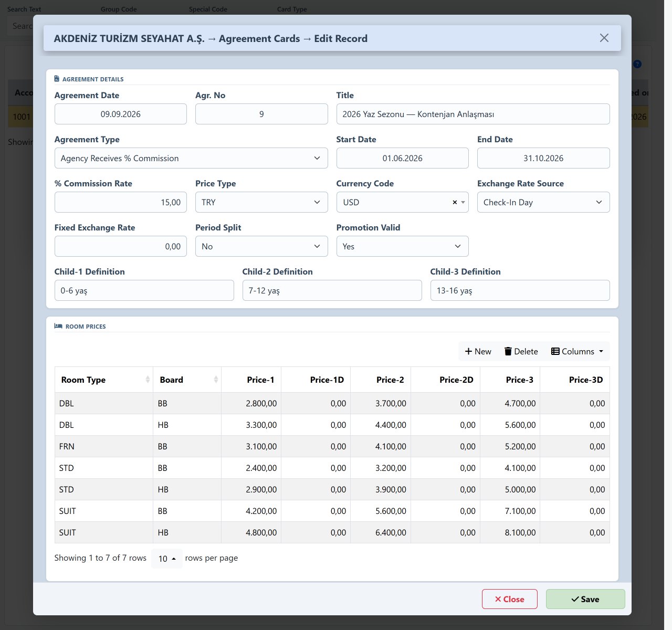This screenshot has height=630, width=672.
Task: Open the Promotion Valid dropdown
Action: pyautogui.click(x=403, y=246)
